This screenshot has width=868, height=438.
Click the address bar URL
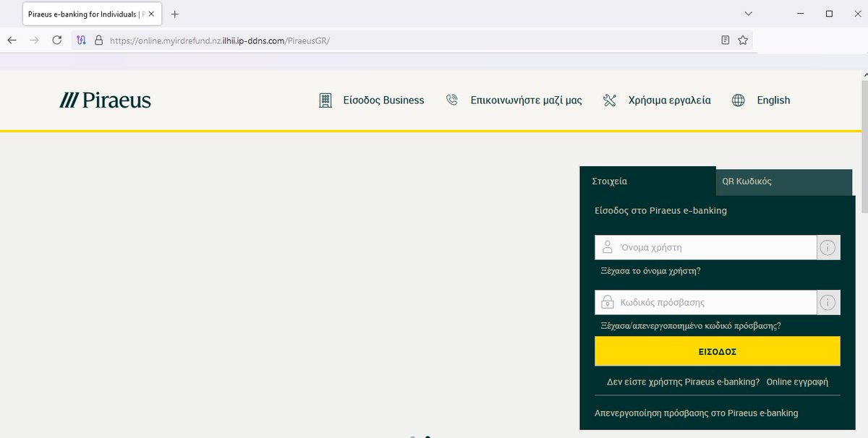(x=220, y=40)
